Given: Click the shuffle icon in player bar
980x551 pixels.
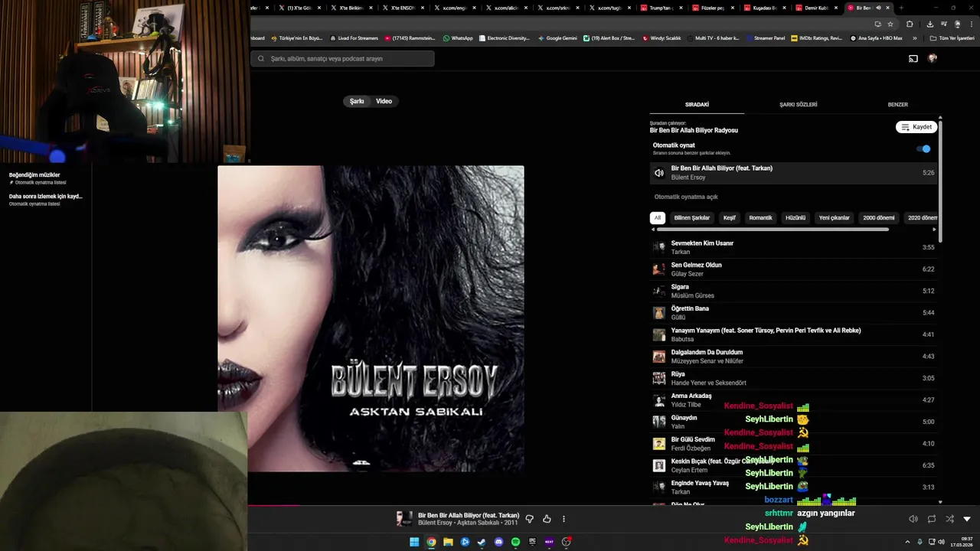Looking at the screenshot, I should click(x=949, y=519).
